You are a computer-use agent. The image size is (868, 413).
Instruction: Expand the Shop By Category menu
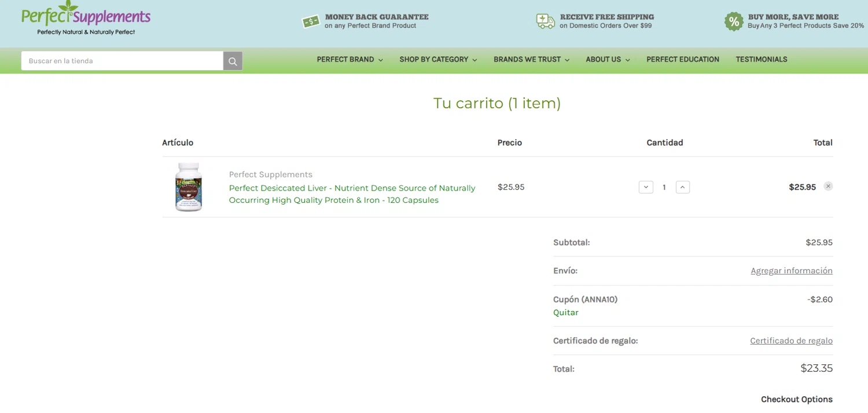tap(438, 60)
